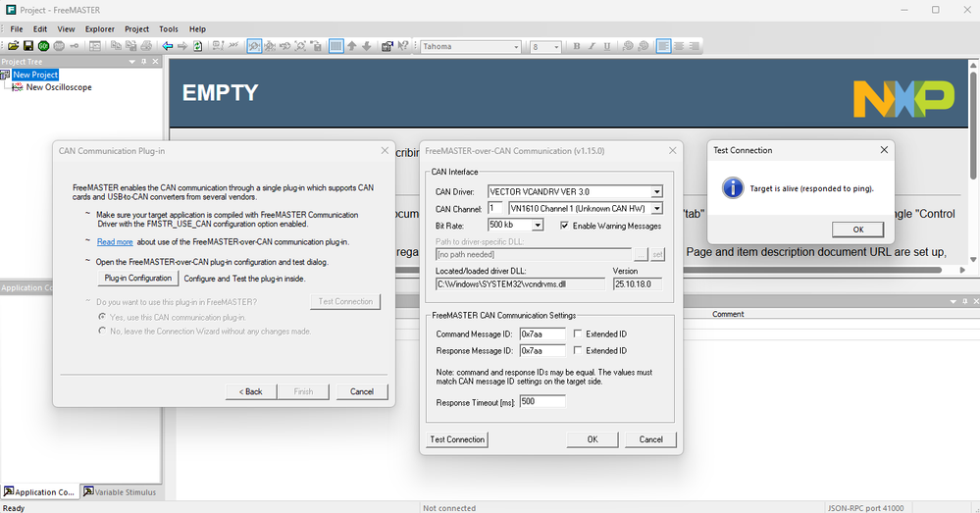Image resolution: width=980 pixels, height=513 pixels.
Task: Toggle the highlighted vertical-bars grid icon
Action: pyautogui.click(x=336, y=46)
